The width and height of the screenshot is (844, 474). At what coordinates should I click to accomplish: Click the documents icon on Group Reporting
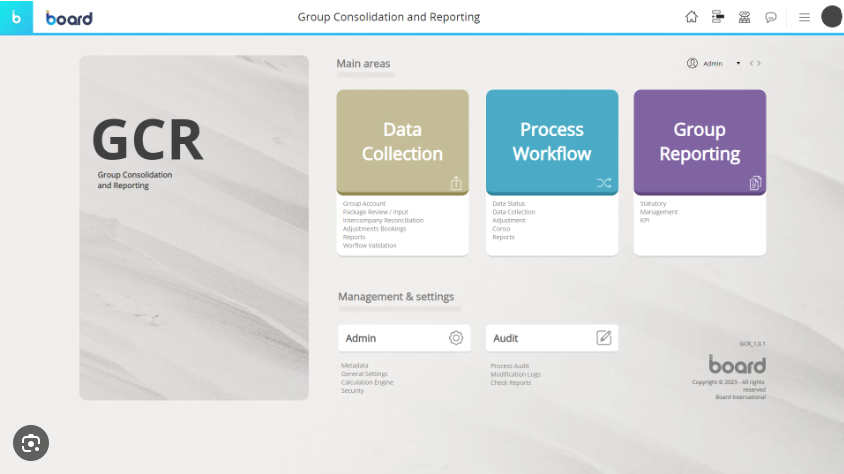click(755, 183)
